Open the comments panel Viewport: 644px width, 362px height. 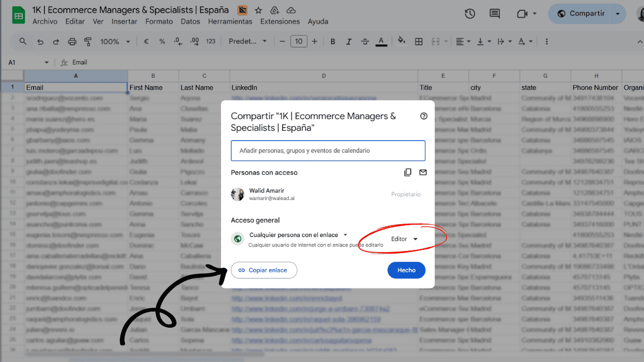494,13
